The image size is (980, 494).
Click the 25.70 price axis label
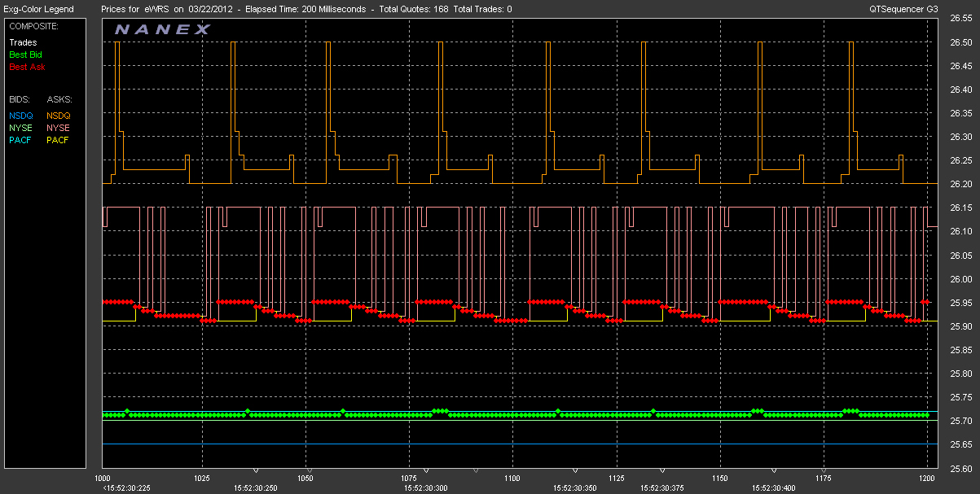(961, 421)
